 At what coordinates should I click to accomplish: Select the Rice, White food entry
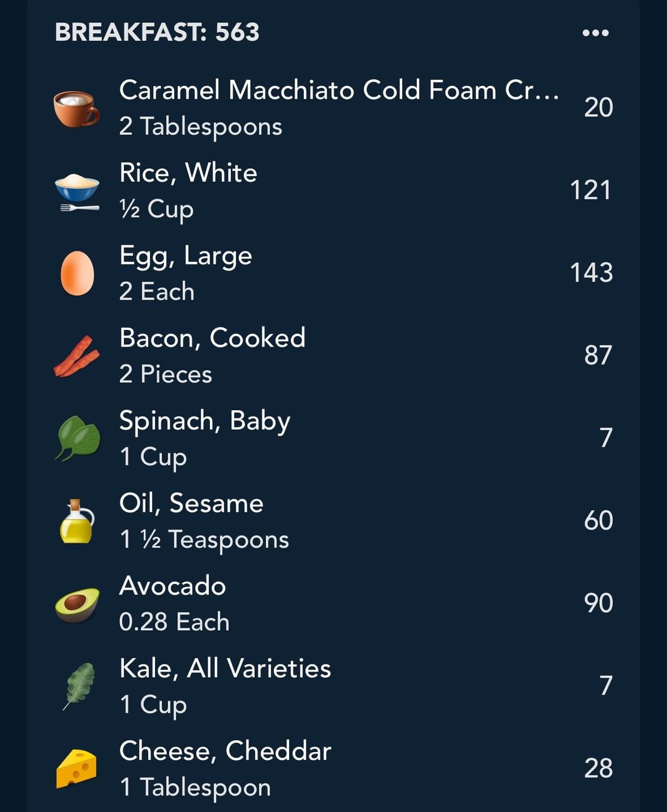(333, 190)
